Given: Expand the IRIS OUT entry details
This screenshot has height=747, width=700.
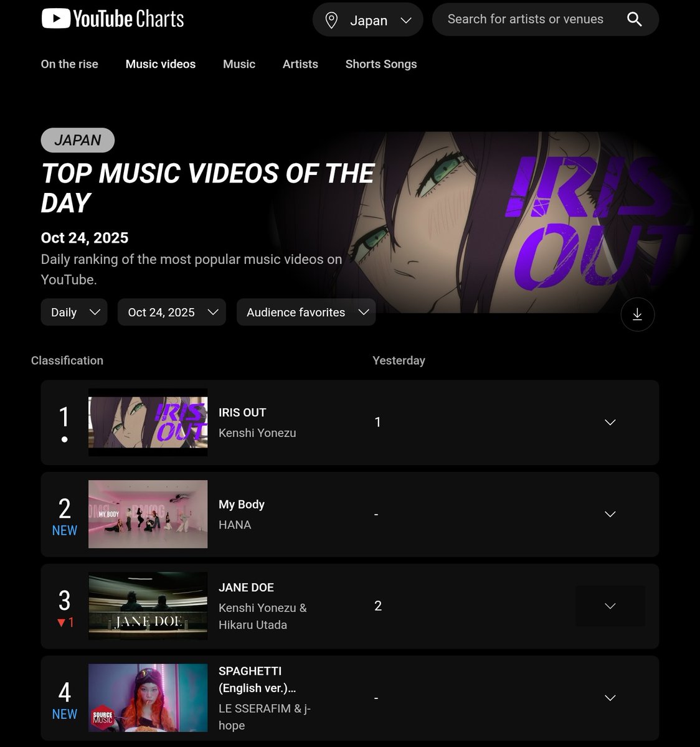Looking at the screenshot, I should coord(610,422).
